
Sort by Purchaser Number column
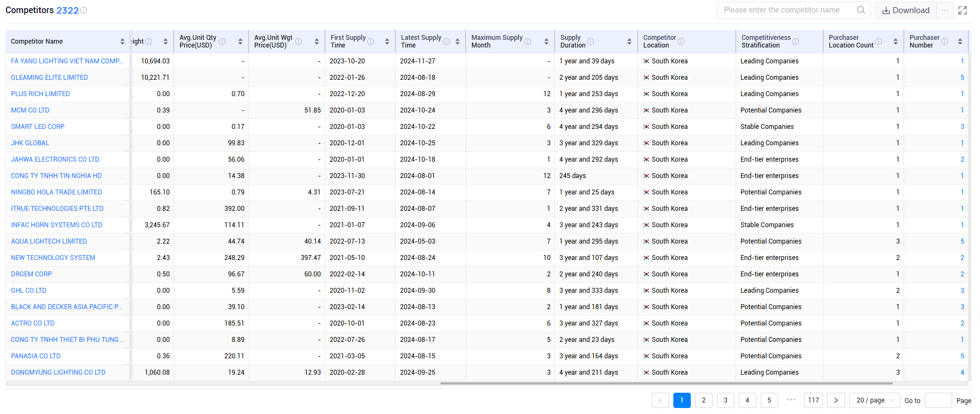click(960, 42)
